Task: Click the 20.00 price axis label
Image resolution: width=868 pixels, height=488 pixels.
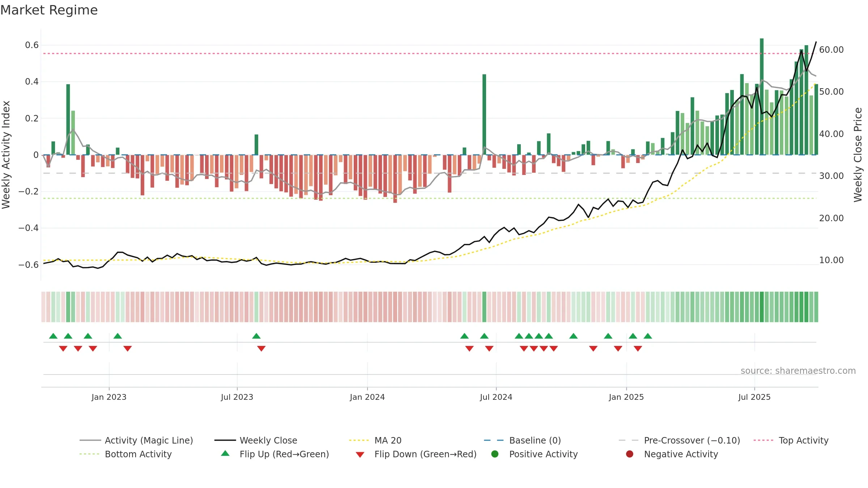Action: [x=831, y=218]
